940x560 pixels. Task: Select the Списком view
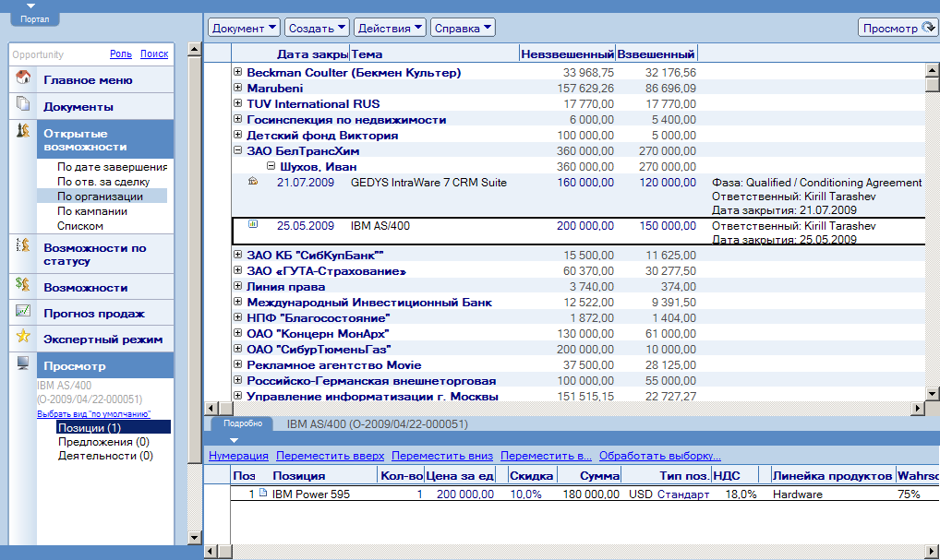(79, 226)
